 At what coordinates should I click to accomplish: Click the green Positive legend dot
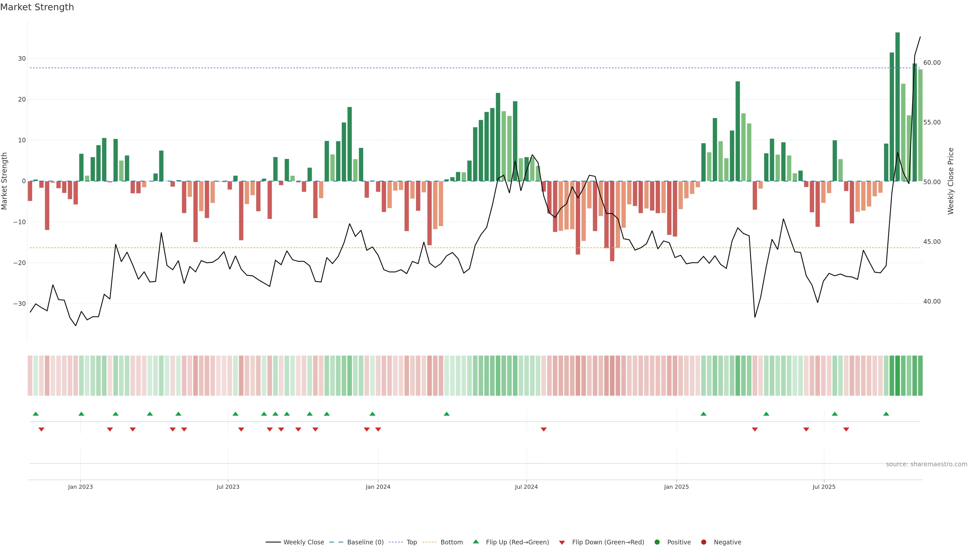pyautogui.click(x=657, y=542)
